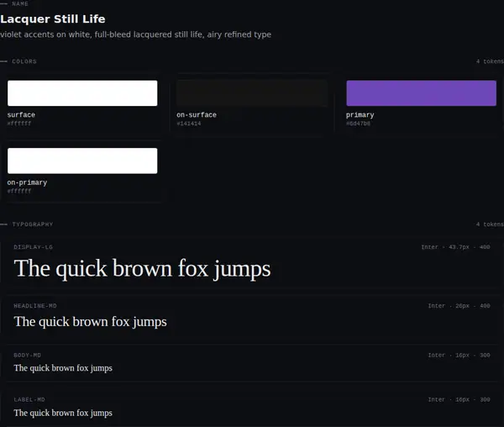
Task: Click the 'primary' token label
Action: [x=360, y=115]
